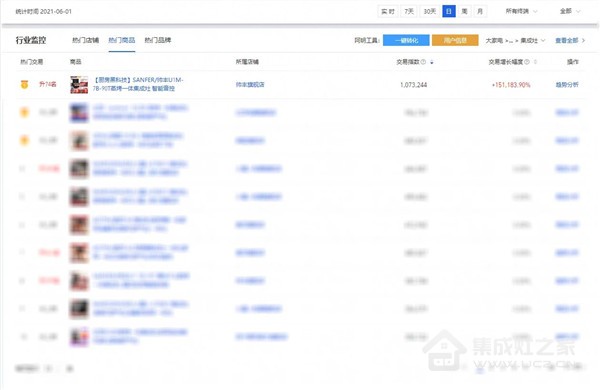Open 趋势分析 link for SANFER product

[x=567, y=85]
